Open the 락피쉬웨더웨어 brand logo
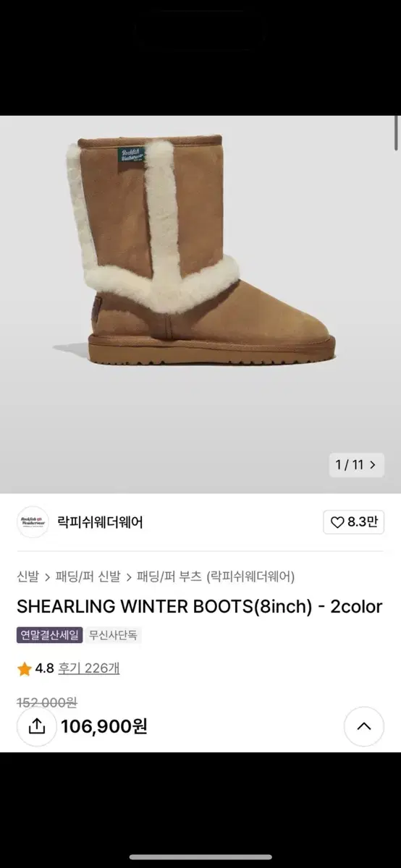 tap(33, 522)
